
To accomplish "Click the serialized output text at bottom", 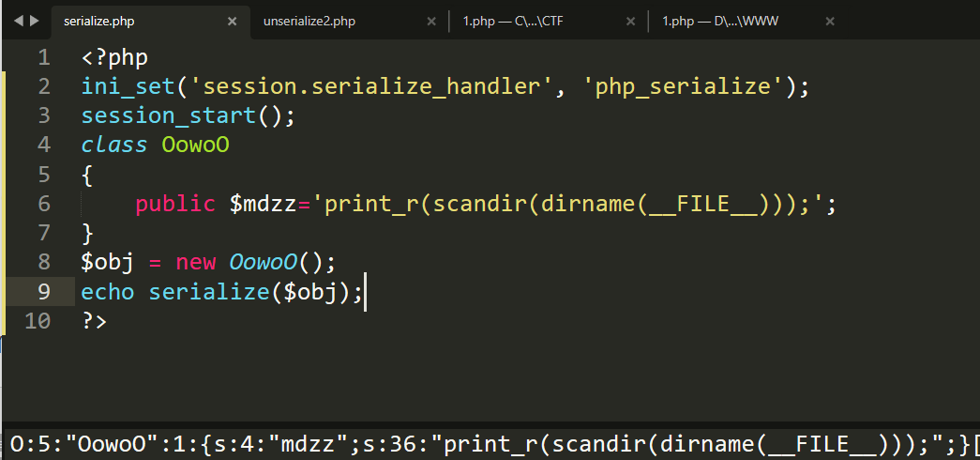I will (491, 444).
